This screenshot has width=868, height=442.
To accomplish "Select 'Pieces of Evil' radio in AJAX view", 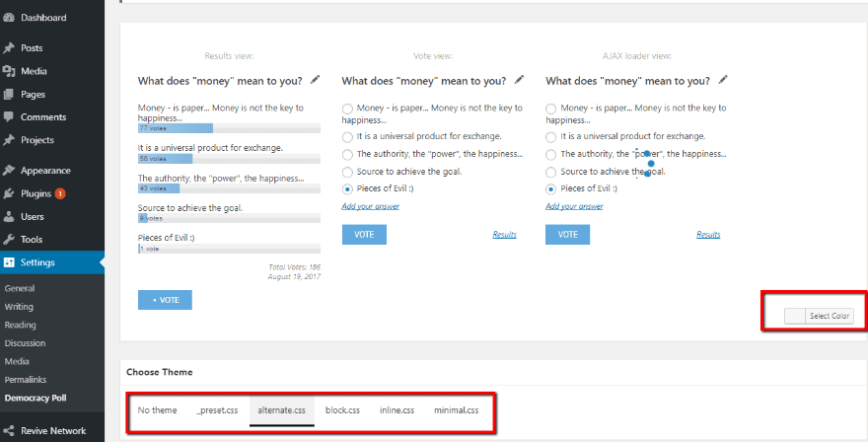I will (x=550, y=189).
